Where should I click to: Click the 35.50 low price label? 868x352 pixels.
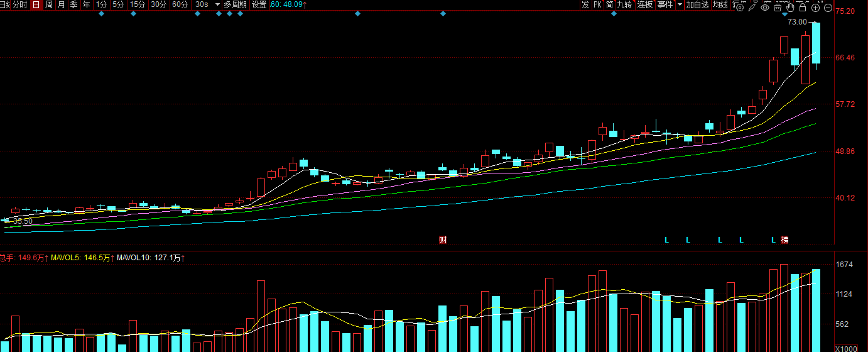pos(23,221)
